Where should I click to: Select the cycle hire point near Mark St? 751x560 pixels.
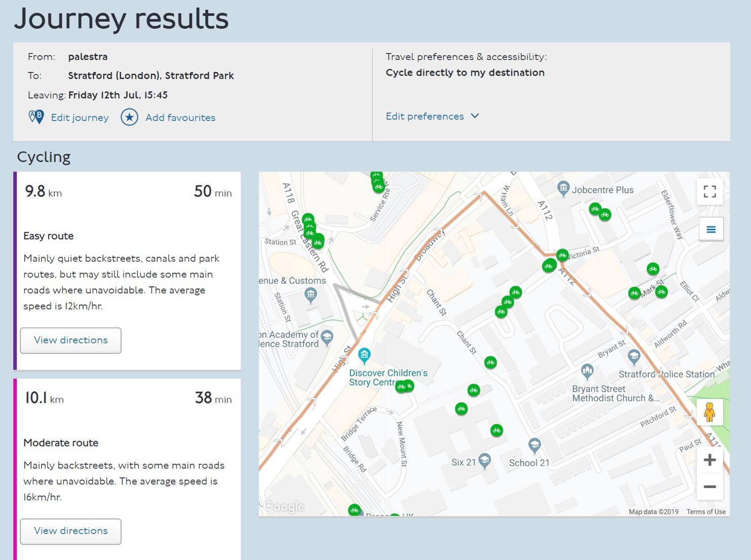[634, 293]
